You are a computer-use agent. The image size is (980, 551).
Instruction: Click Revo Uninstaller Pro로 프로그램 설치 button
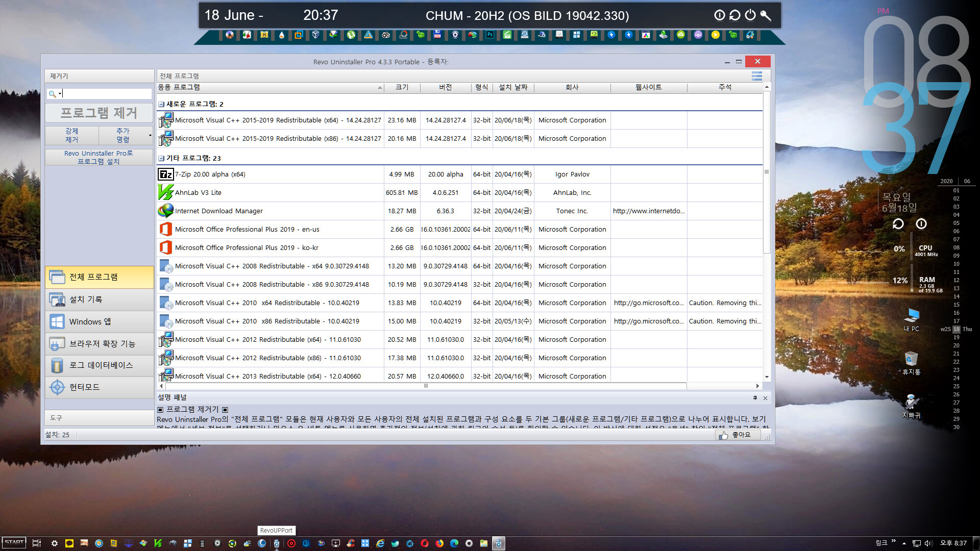click(x=99, y=157)
